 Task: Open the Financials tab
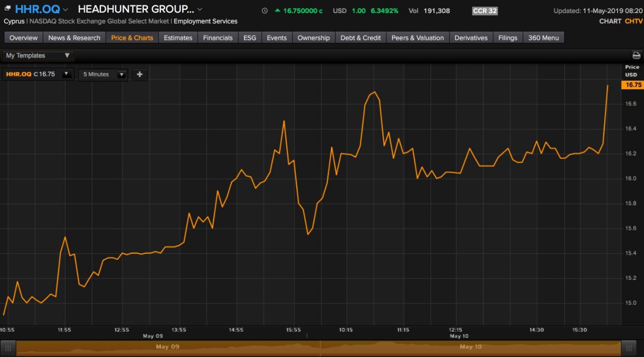[x=218, y=38]
